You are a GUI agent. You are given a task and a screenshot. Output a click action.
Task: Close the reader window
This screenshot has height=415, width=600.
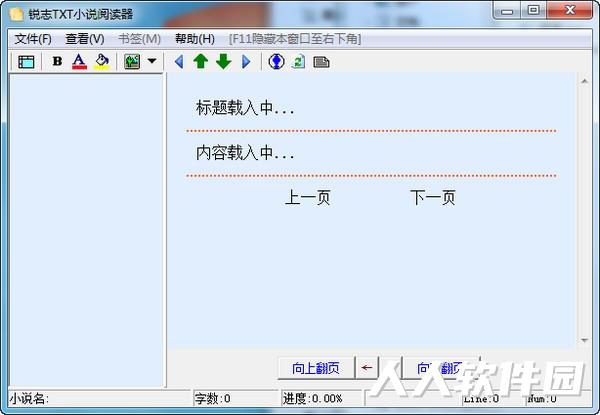tap(570, 11)
